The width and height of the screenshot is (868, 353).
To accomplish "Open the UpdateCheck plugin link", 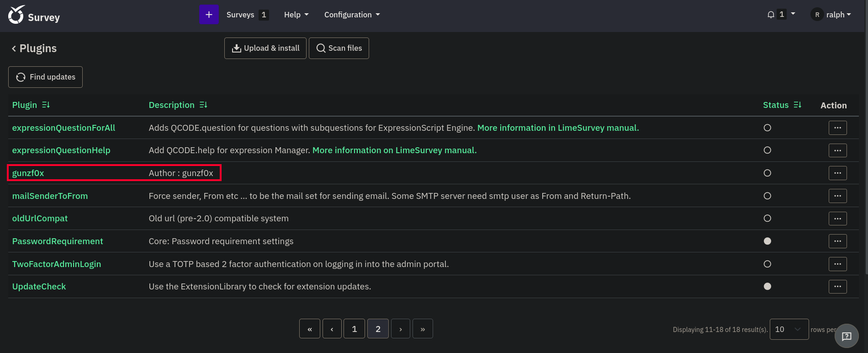I will 39,287.
